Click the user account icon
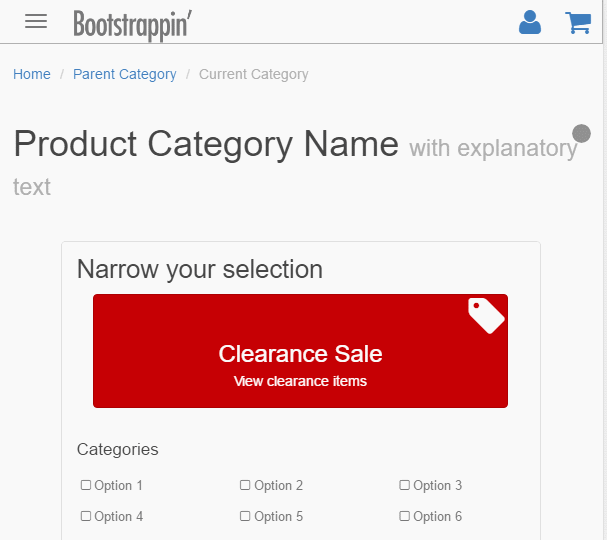 (530, 22)
